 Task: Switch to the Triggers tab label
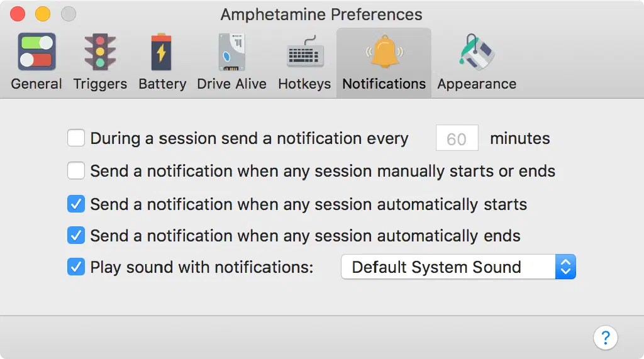pyautogui.click(x=100, y=84)
